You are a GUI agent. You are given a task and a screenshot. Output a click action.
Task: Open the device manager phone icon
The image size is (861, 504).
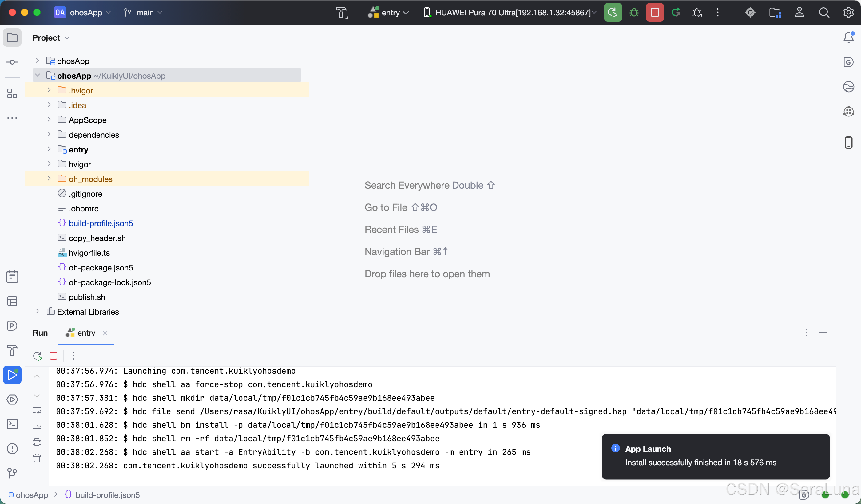tap(849, 142)
